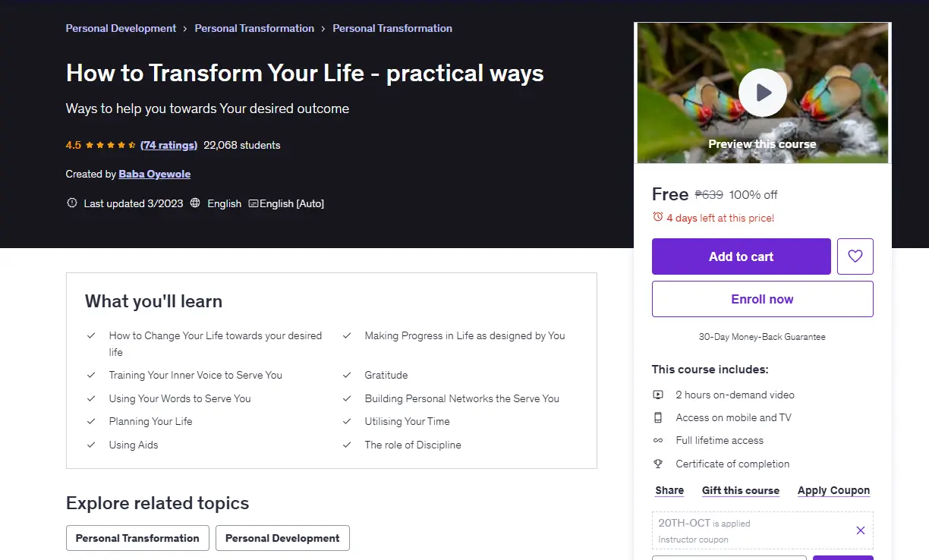Click the trophy certificate icon

(658, 464)
